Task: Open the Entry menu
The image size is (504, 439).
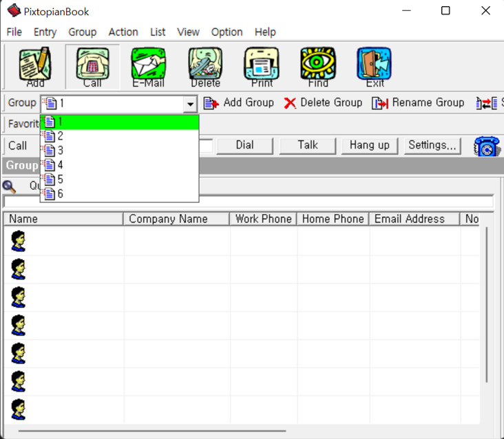Action: [45, 32]
